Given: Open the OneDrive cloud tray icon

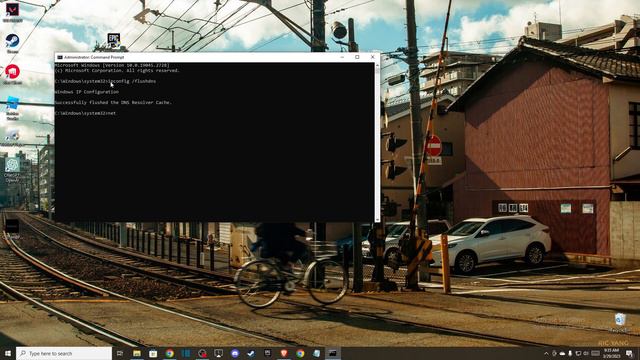Looking at the screenshot, I should coord(562,353).
